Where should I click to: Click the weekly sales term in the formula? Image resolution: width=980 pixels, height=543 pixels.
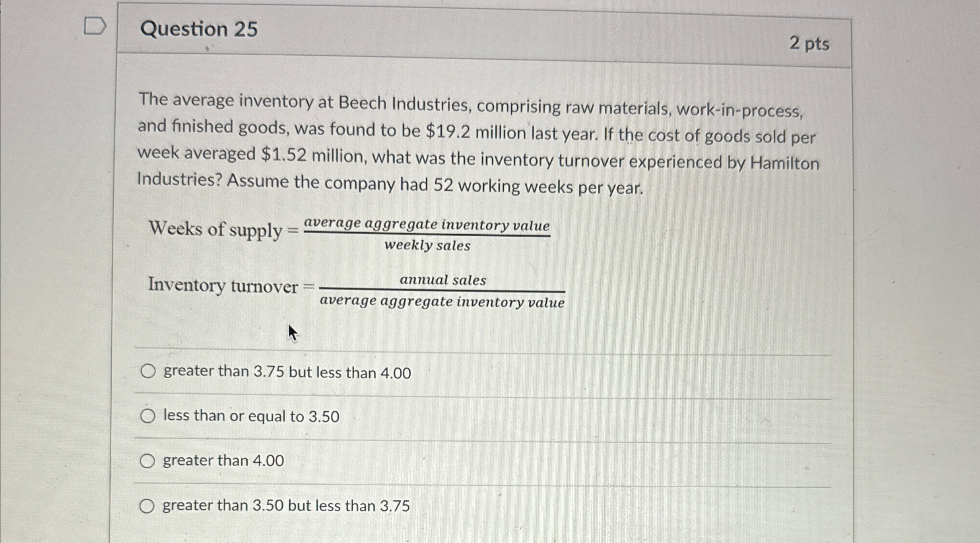427,246
